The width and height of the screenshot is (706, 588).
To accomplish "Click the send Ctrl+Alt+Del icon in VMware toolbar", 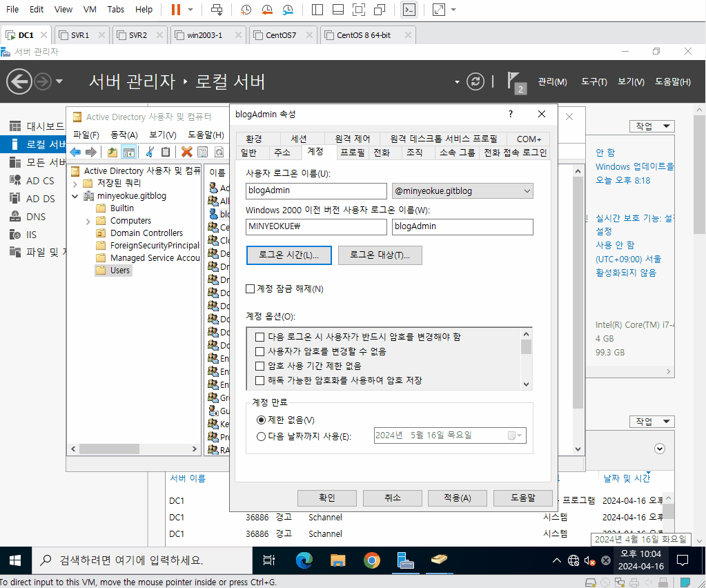I will (x=217, y=10).
